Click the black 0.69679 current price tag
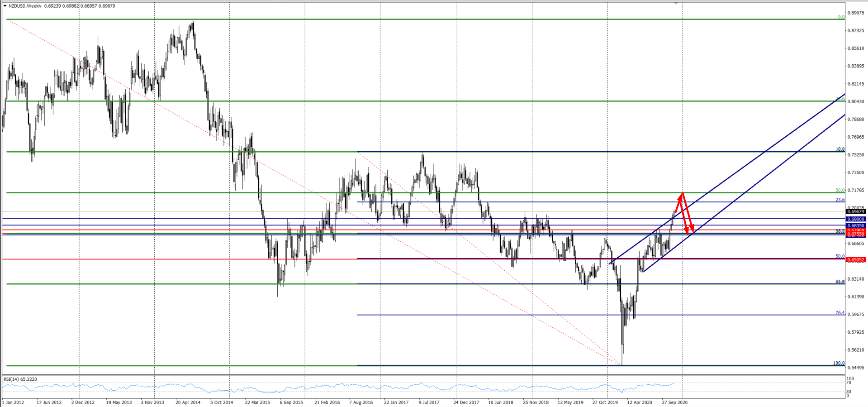The image size is (868, 407). tap(856, 211)
